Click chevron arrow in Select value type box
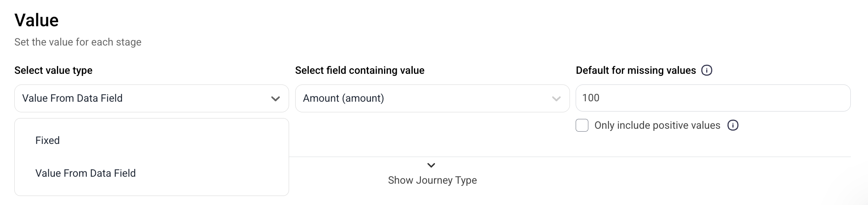Screen dimensions: 868x205 [x=276, y=98]
